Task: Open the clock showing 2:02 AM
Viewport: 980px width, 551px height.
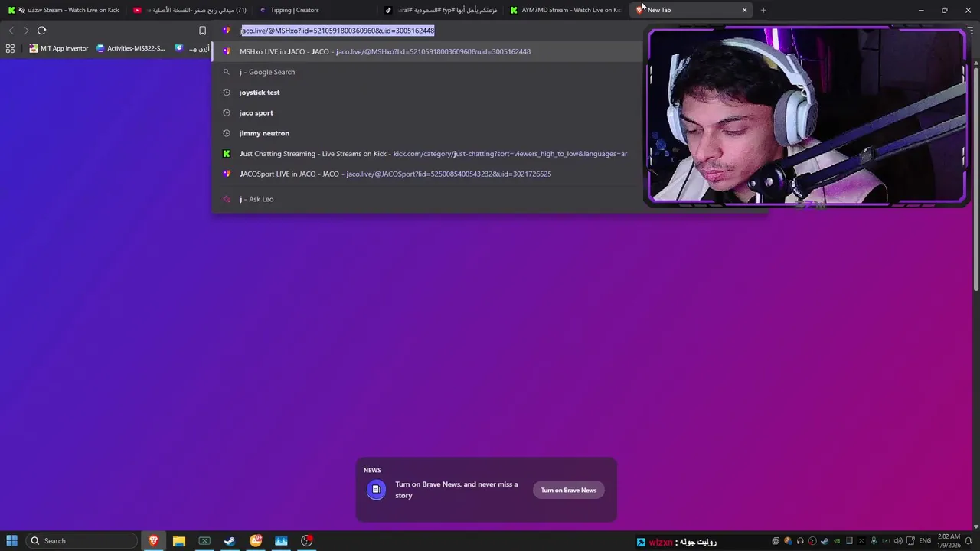Action: click(x=949, y=541)
